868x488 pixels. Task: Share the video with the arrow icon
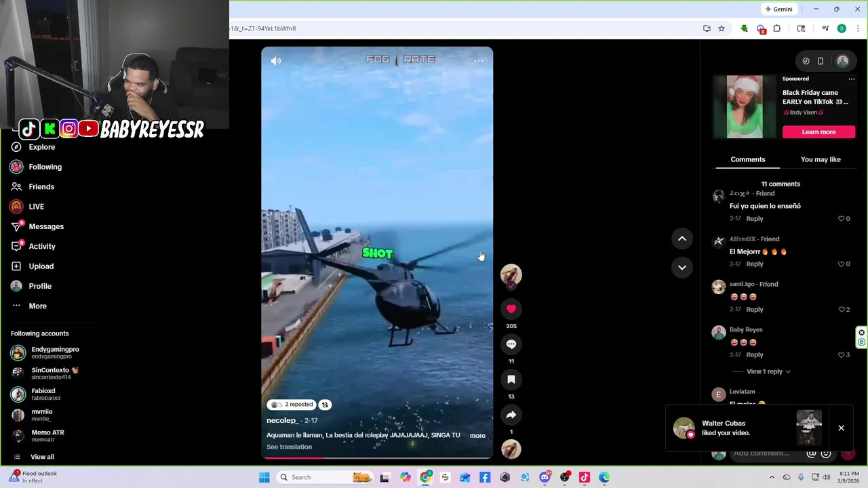tap(511, 415)
